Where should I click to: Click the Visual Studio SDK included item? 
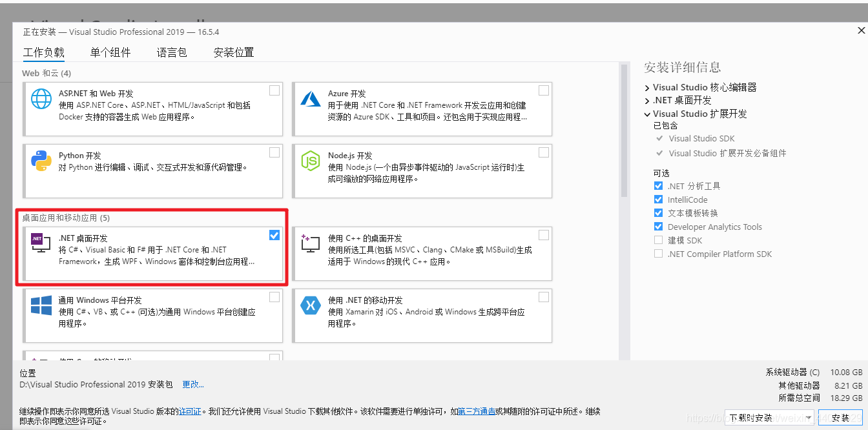[x=701, y=139]
